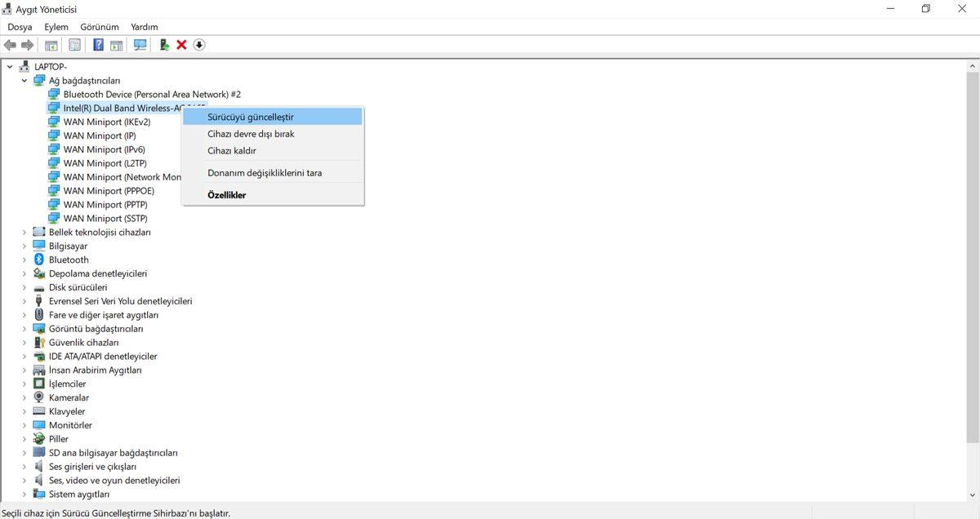Click Cihazı kaldır in context menu

[x=232, y=151]
